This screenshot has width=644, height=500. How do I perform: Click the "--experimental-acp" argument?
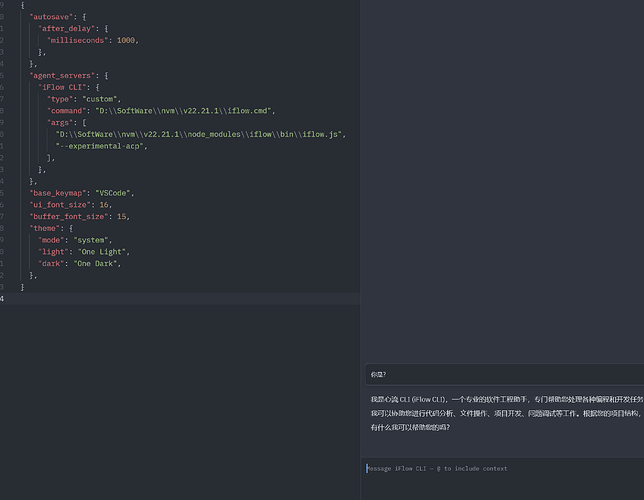[100, 146]
